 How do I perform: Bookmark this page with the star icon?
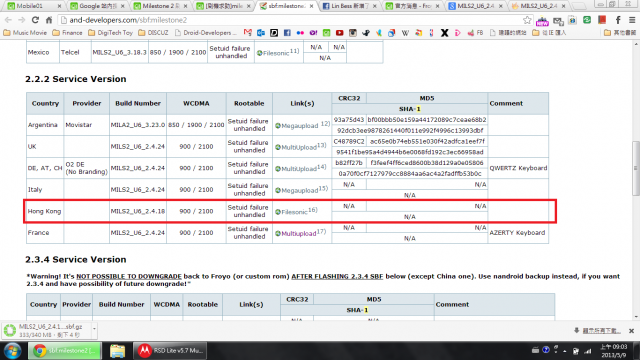[x=527, y=20]
